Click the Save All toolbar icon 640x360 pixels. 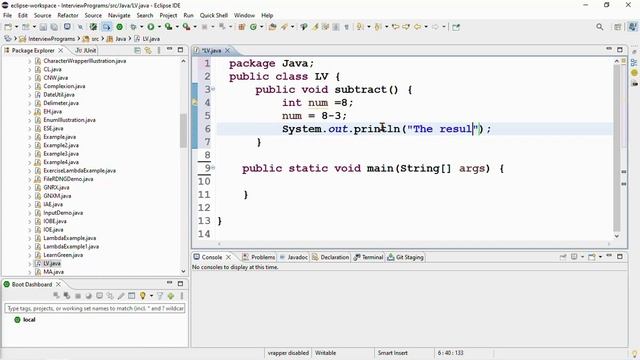(54, 27)
